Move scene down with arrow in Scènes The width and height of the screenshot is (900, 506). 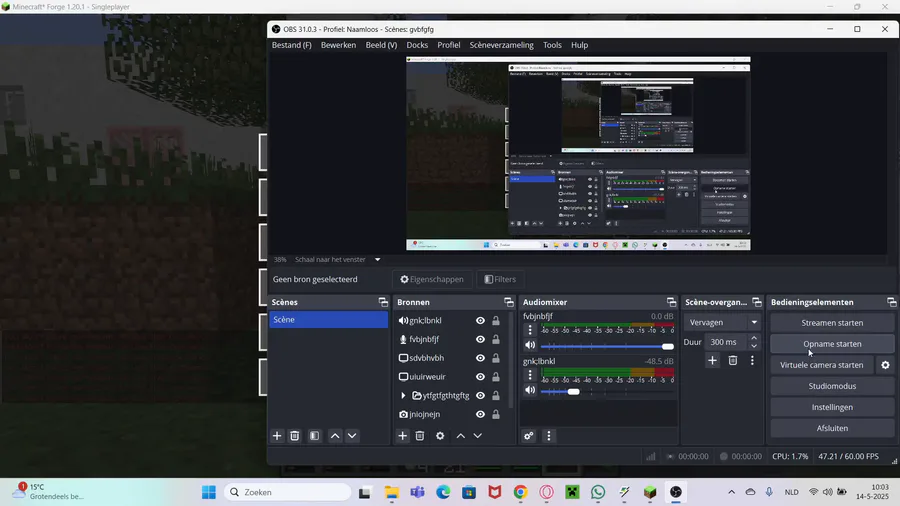coord(352,436)
